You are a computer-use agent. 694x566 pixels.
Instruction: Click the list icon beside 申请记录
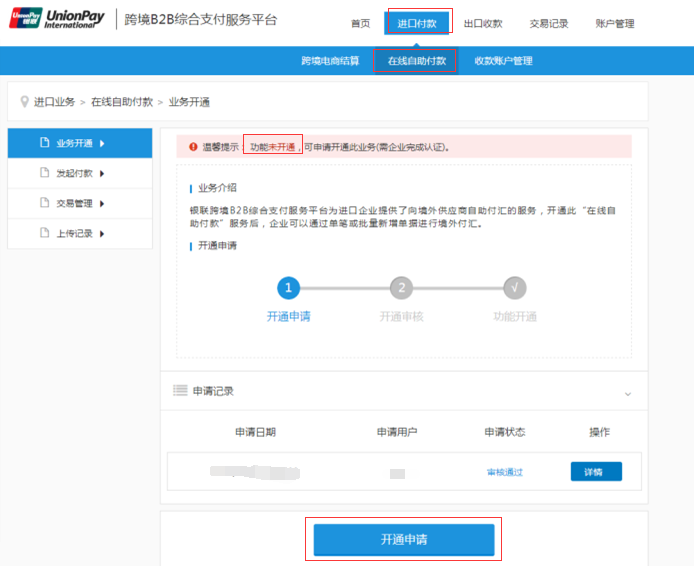point(180,390)
